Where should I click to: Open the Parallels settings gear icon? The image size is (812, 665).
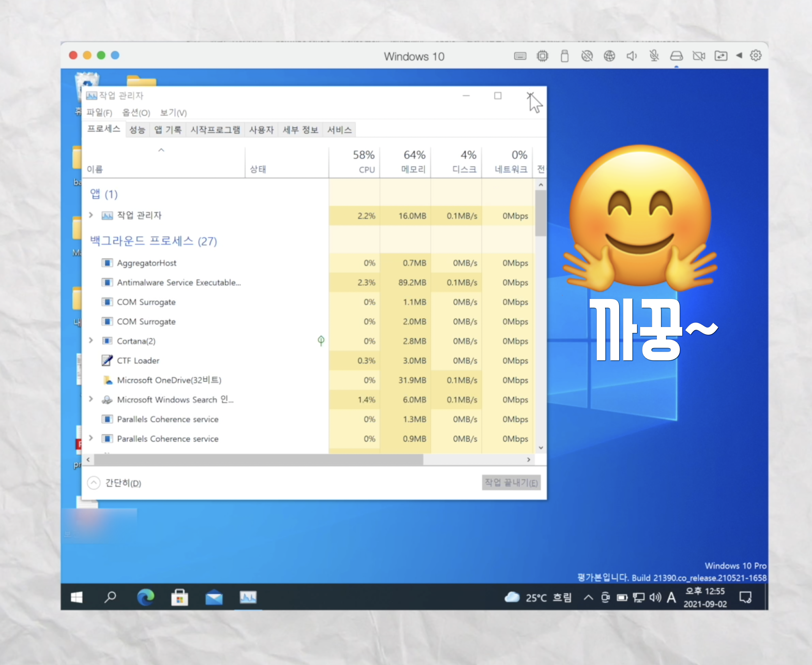coord(756,56)
